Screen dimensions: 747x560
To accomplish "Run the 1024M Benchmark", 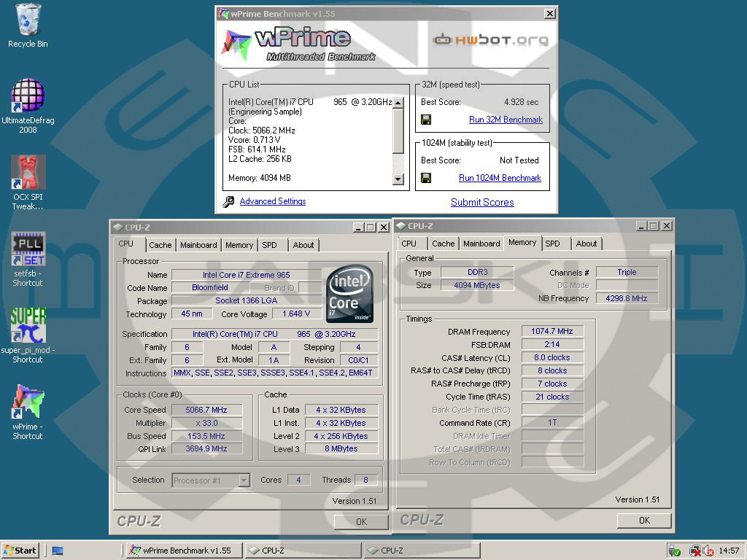I will pyautogui.click(x=500, y=178).
